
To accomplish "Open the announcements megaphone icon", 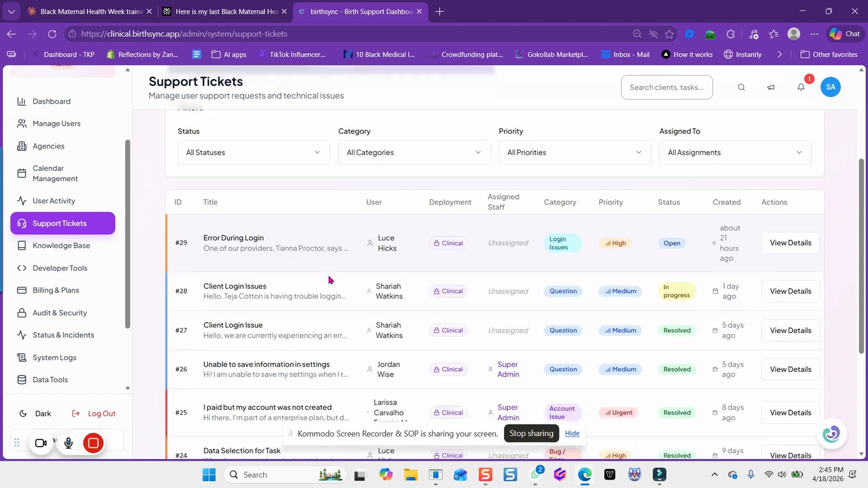I will (x=771, y=87).
